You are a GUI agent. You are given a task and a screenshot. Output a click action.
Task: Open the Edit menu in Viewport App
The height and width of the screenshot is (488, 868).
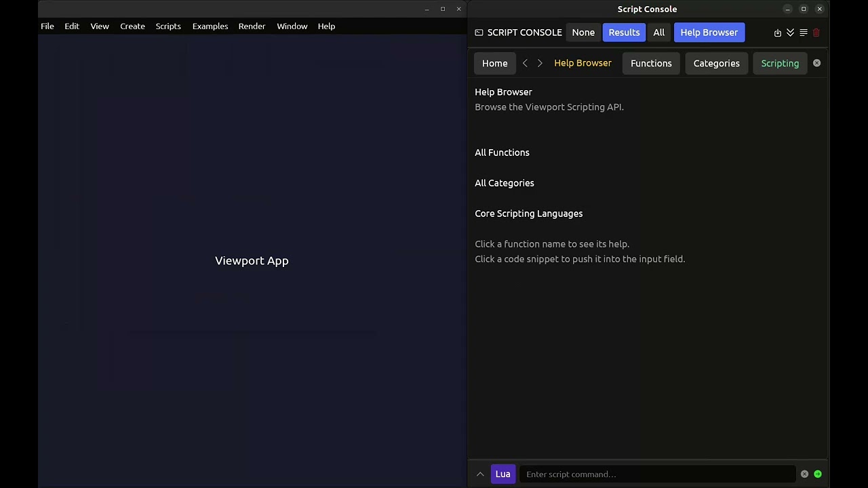(72, 26)
